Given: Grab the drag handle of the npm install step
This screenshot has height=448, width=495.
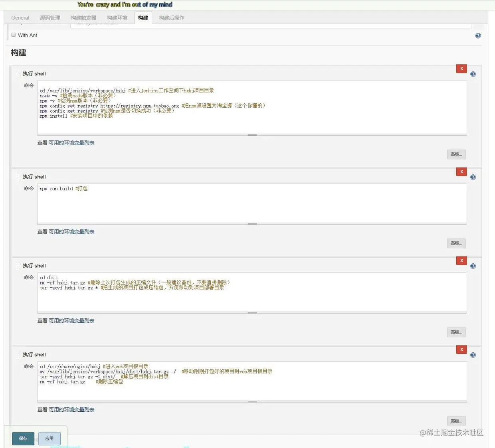Looking at the screenshot, I should [x=18, y=74].
